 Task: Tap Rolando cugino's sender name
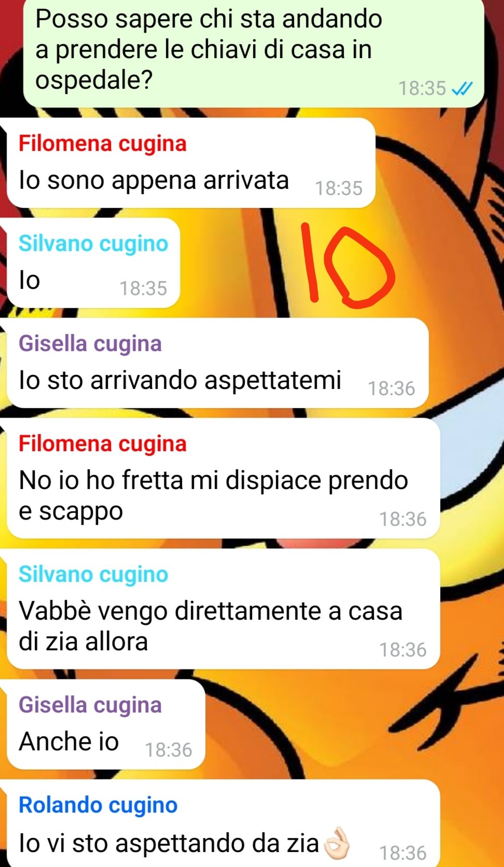(98, 805)
